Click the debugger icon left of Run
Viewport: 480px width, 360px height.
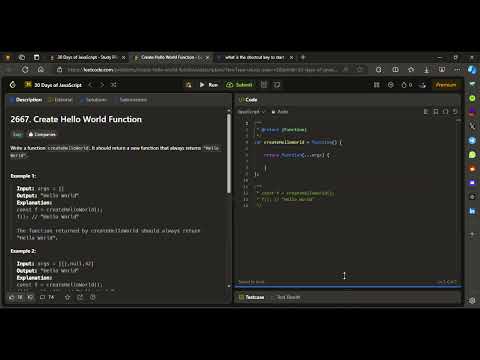point(188,85)
